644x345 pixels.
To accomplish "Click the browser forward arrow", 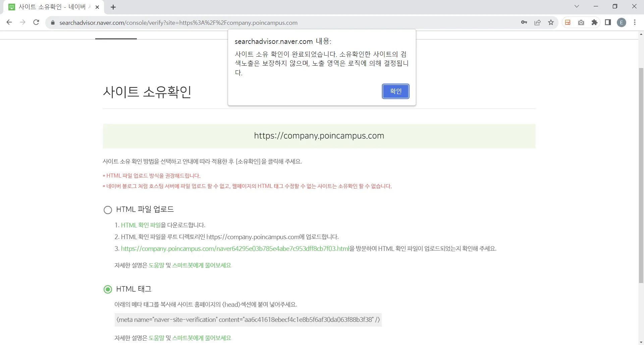I will click(22, 22).
